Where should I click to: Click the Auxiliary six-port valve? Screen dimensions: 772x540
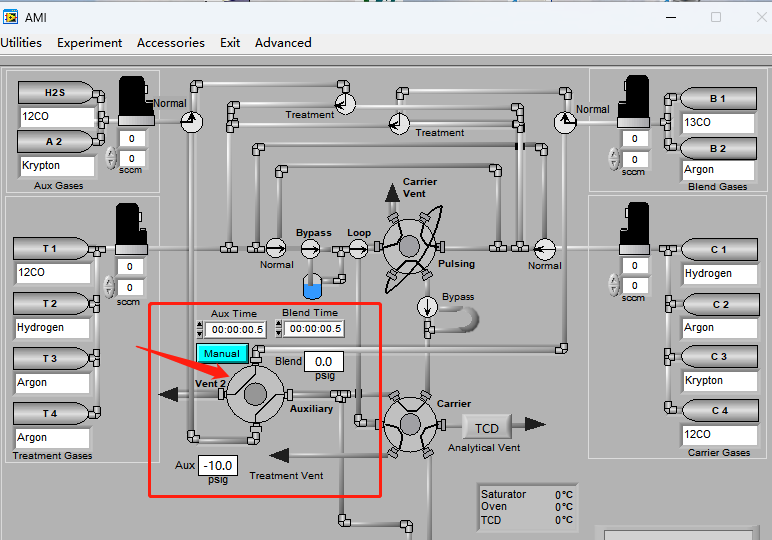[255, 394]
